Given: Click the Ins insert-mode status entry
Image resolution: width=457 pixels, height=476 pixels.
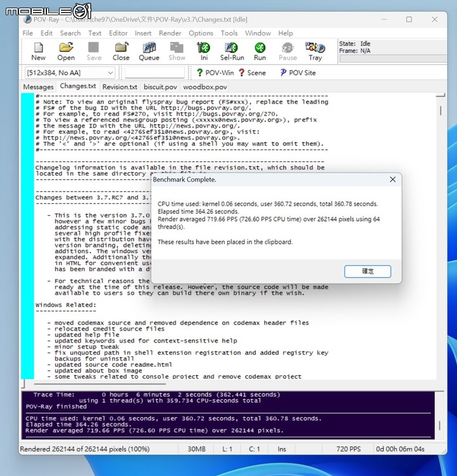Looking at the screenshot, I should [282, 449].
